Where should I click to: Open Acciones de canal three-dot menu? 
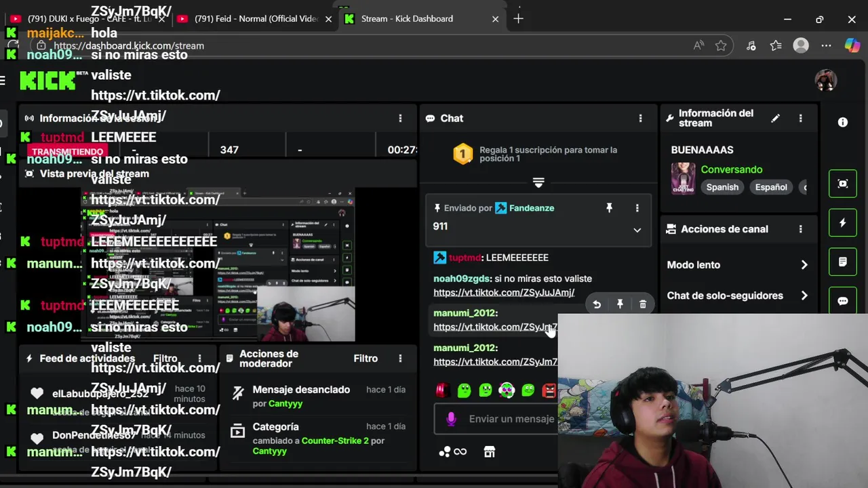(800, 229)
